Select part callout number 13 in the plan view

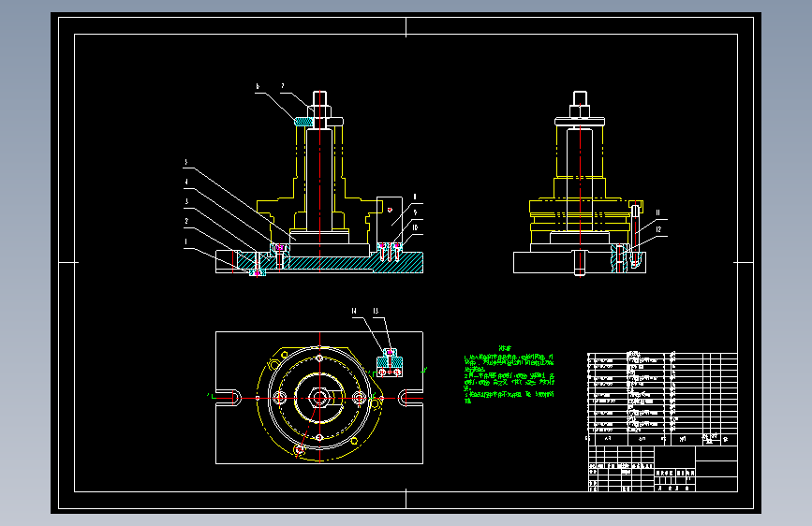click(x=376, y=311)
